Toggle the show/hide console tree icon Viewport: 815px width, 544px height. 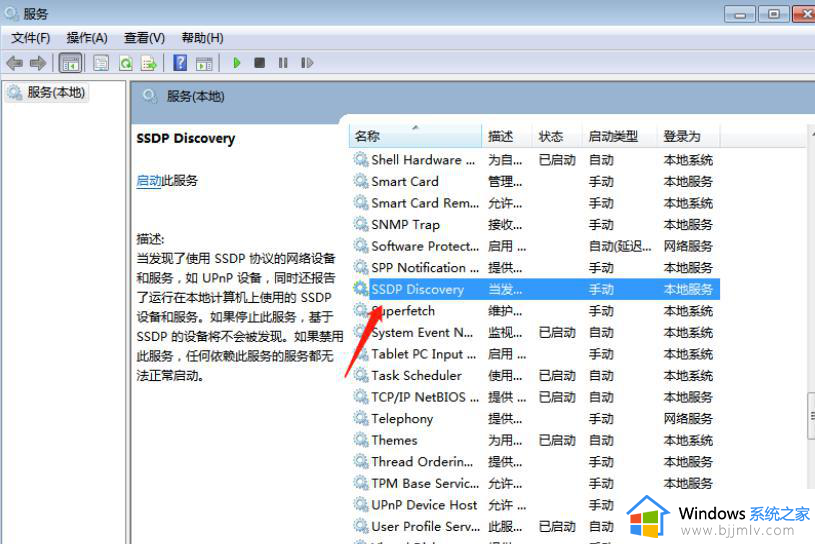point(70,63)
